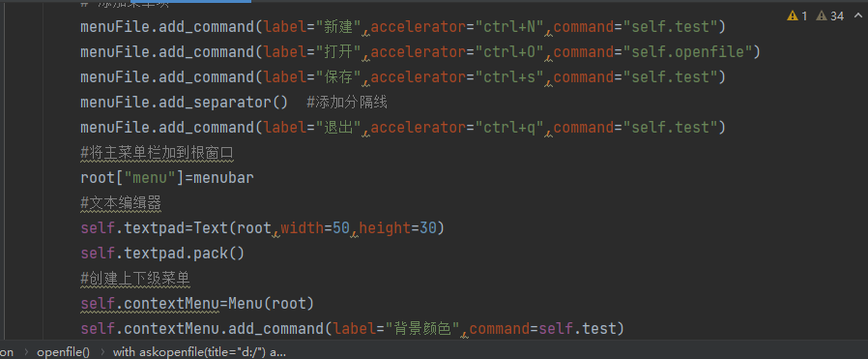Select the 'with askopenfile' breadcrumb
The height and width of the screenshot is (359, 868).
pos(199,352)
